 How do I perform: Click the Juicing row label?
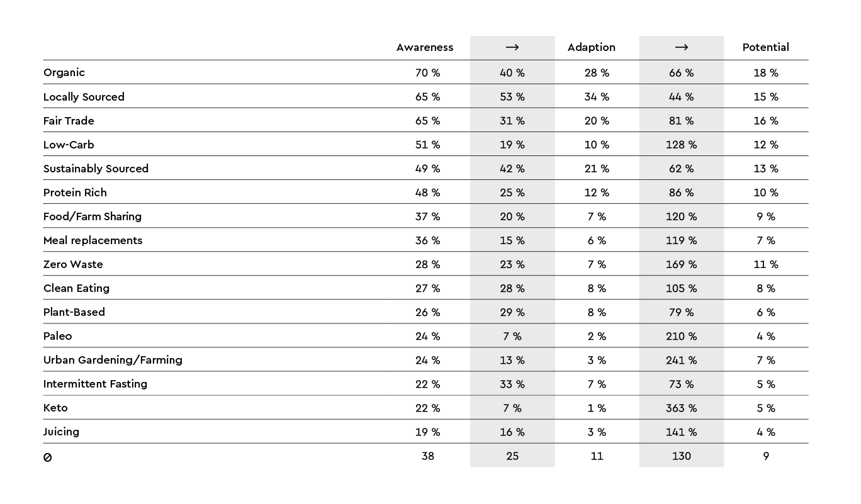[x=61, y=432]
